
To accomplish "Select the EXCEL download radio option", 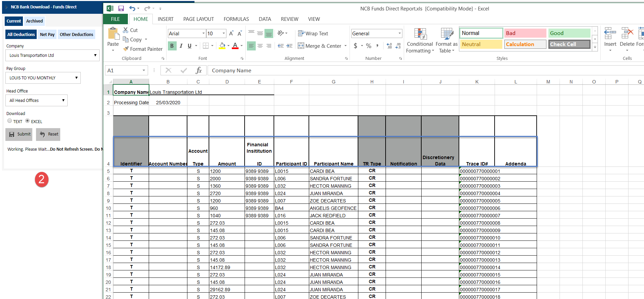I will (28, 121).
